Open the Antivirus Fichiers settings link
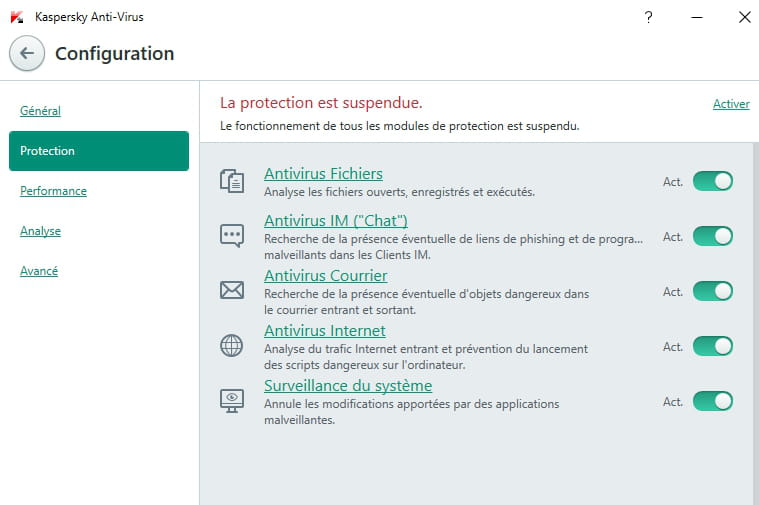Screen dimensions: 759x505 click(323, 174)
